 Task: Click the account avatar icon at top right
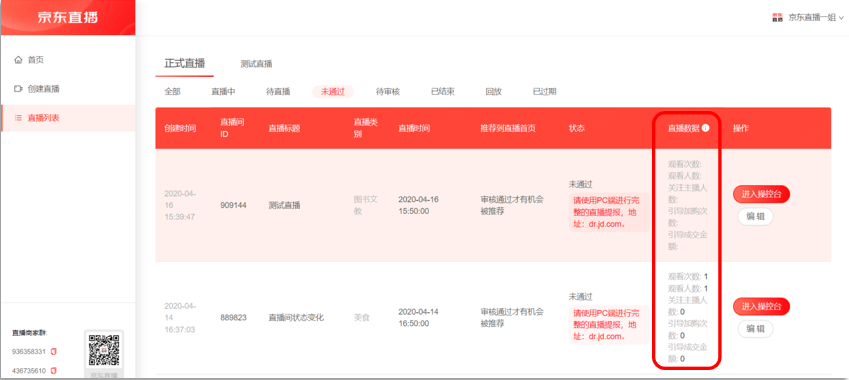[778, 17]
